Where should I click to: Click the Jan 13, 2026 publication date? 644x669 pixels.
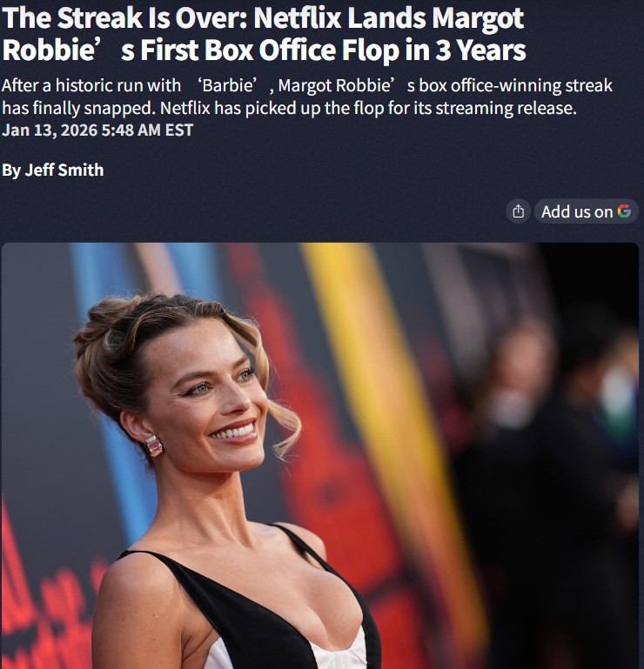pyautogui.click(x=50, y=130)
